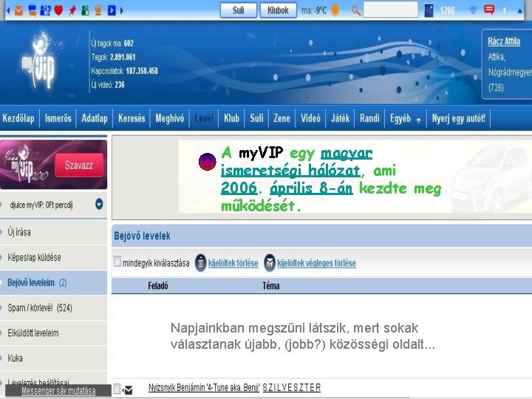Open 'Elküldött leveleim' in the sidebar
Viewport: 532px width, 399px height.
click(54, 332)
